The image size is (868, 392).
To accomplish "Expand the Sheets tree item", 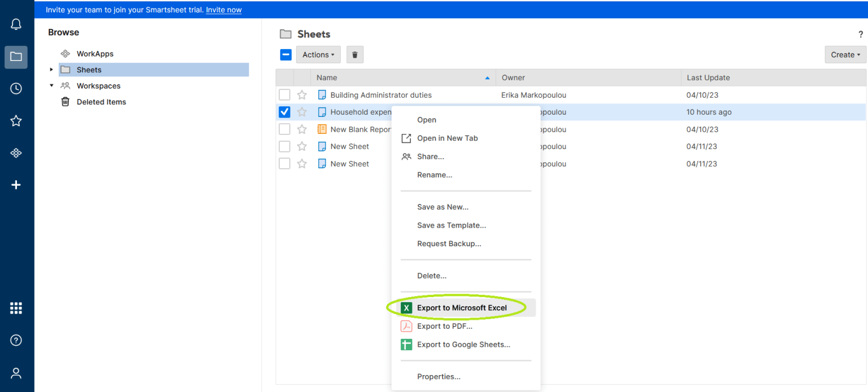I will point(51,69).
